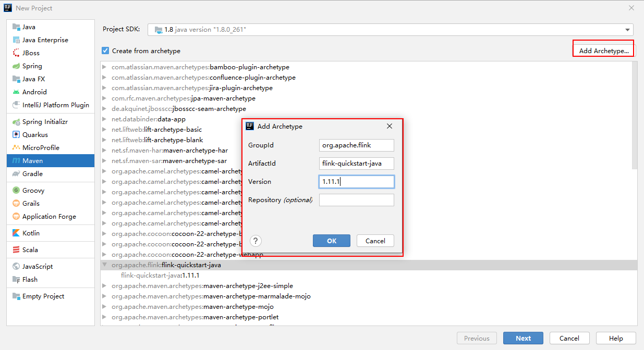644x350 pixels.
Task: Select the Quarkus icon
Action: (x=16, y=135)
